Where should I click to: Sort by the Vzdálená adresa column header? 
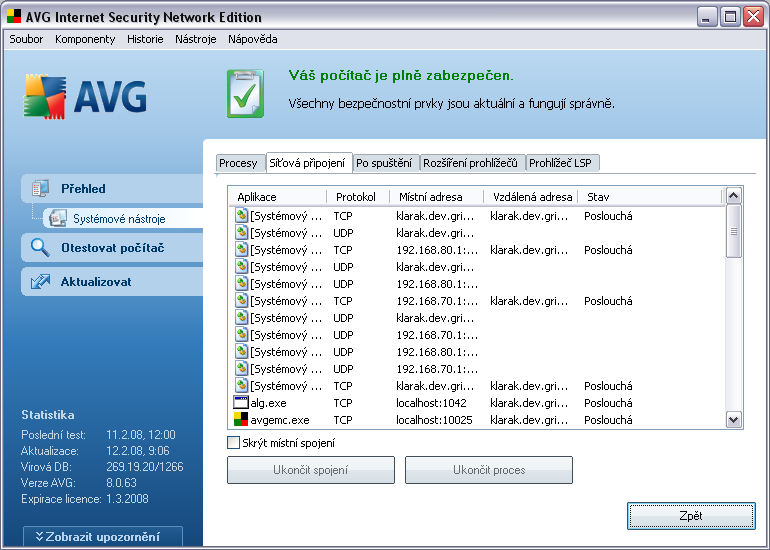tap(531, 197)
